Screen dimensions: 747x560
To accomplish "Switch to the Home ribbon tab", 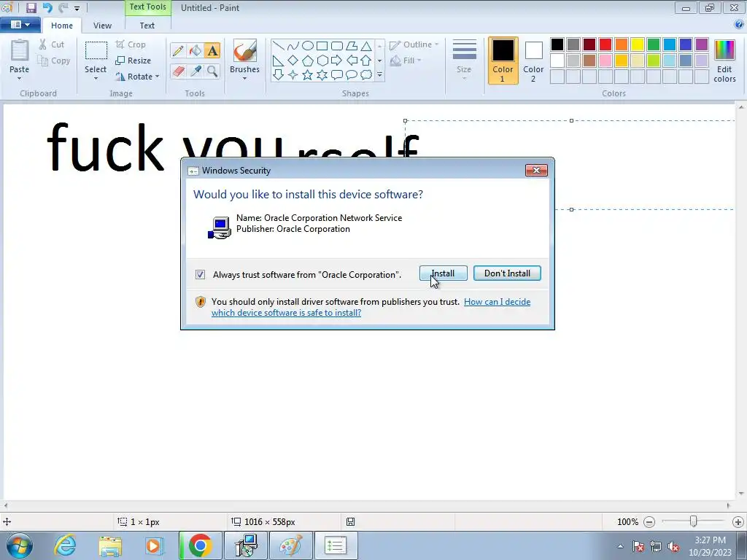I will point(62,26).
